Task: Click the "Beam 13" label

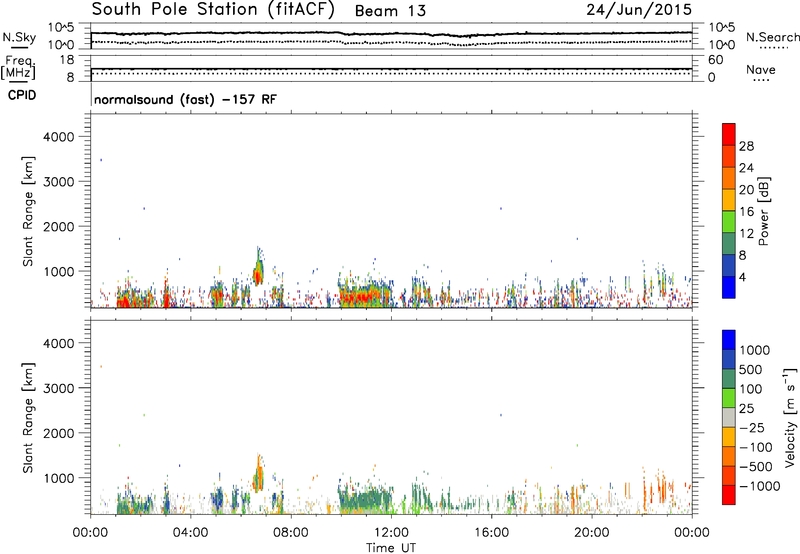Action: point(390,11)
